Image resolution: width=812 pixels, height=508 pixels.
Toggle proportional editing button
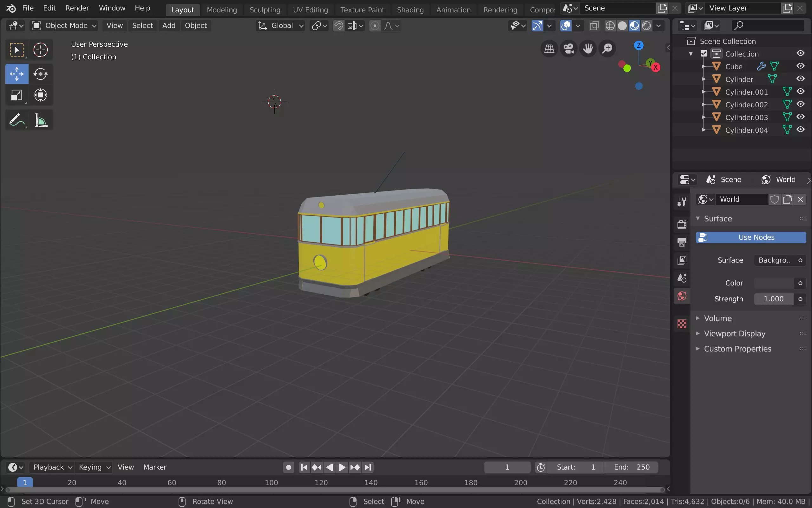[x=375, y=26]
